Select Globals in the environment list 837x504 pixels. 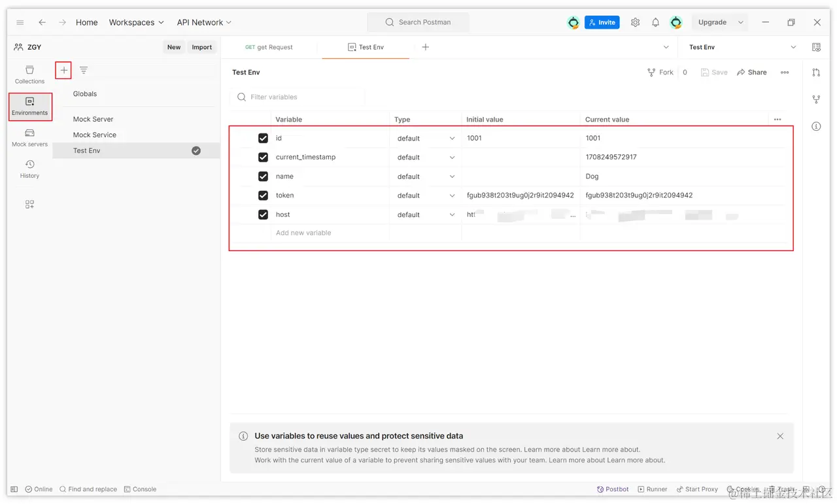tap(85, 94)
